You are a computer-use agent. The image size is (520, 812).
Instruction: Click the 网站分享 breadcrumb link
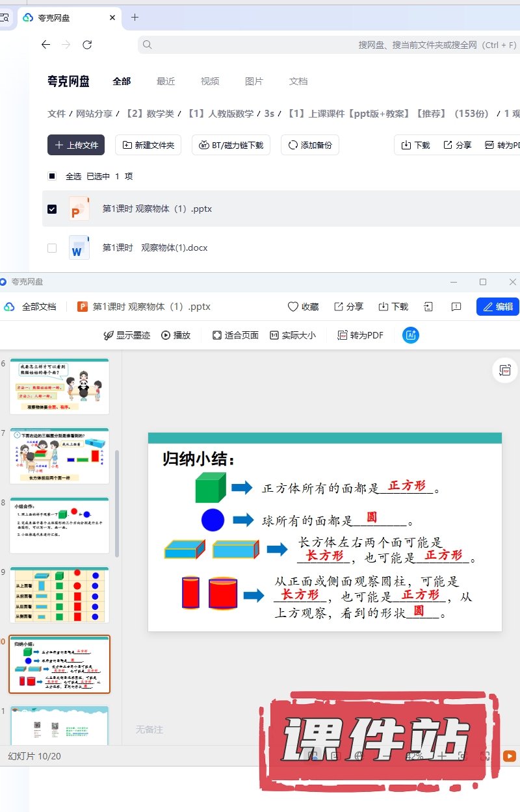(x=94, y=114)
